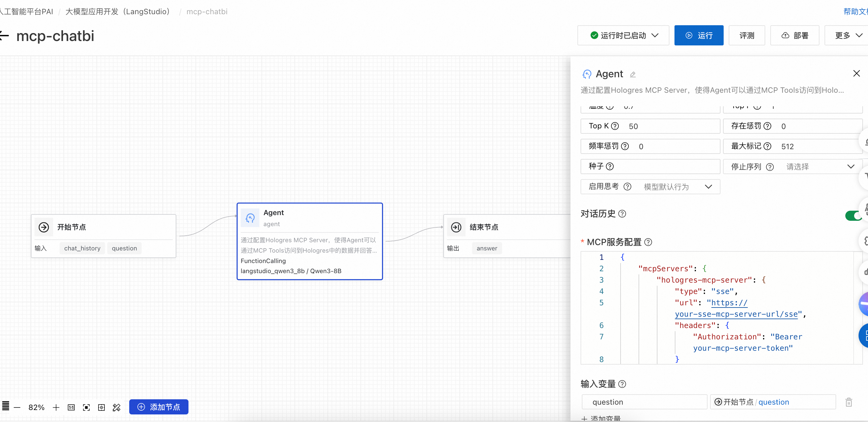The image size is (868, 422).
Task: Click the 种子 seed input field
Action: pyautogui.click(x=650, y=167)
